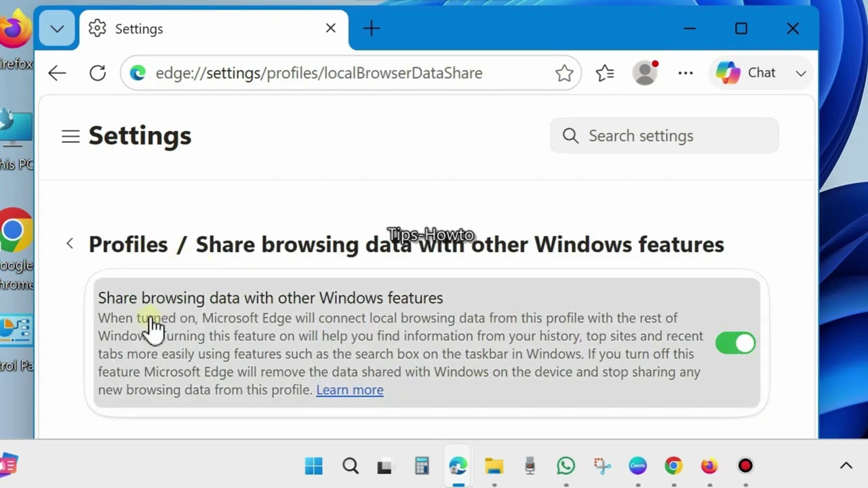Click the Search settings field
The width and height of the screenshot is (868, 488).
tap(665, 136)
